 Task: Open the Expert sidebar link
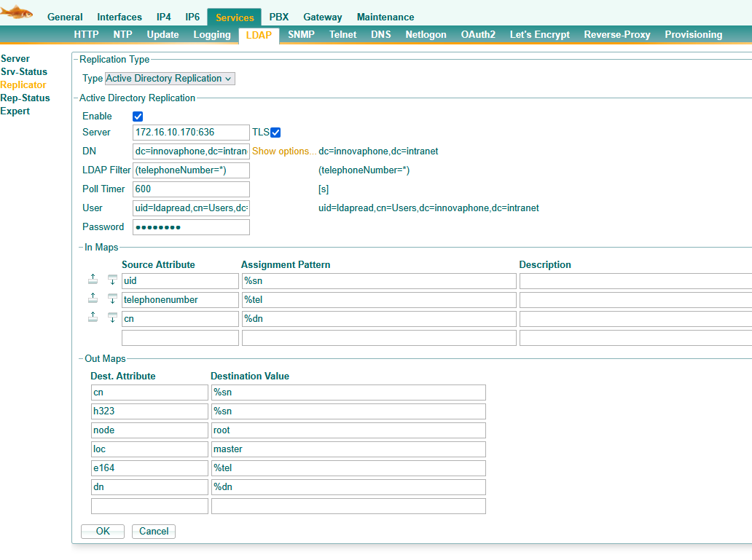pos(15,111)
